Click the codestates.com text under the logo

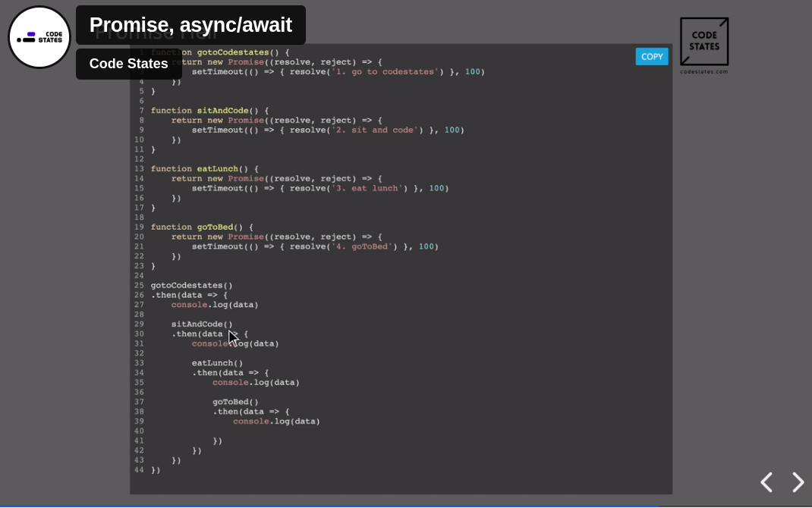click(704, 72)
